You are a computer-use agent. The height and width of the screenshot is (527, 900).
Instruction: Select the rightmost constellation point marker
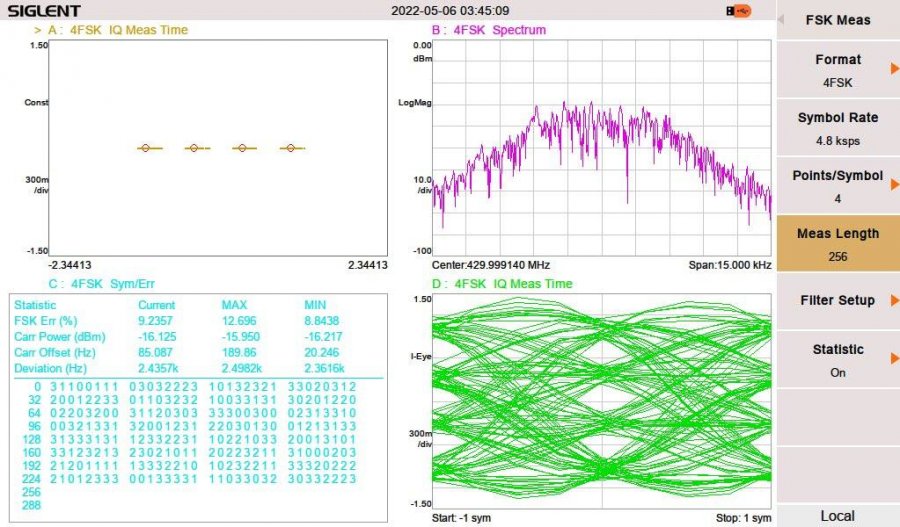click(291, 148)
